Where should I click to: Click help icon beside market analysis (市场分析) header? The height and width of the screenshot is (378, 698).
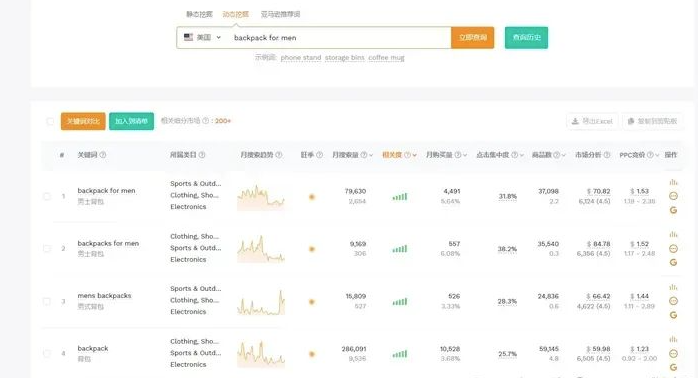(606, 155)
